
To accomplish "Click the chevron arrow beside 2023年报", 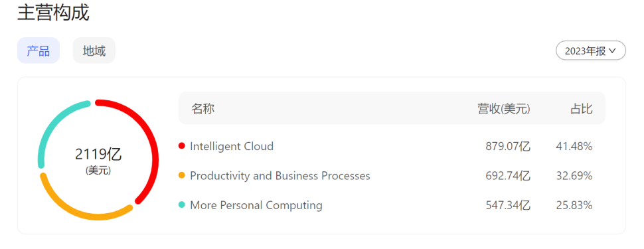I will point(613,51).
